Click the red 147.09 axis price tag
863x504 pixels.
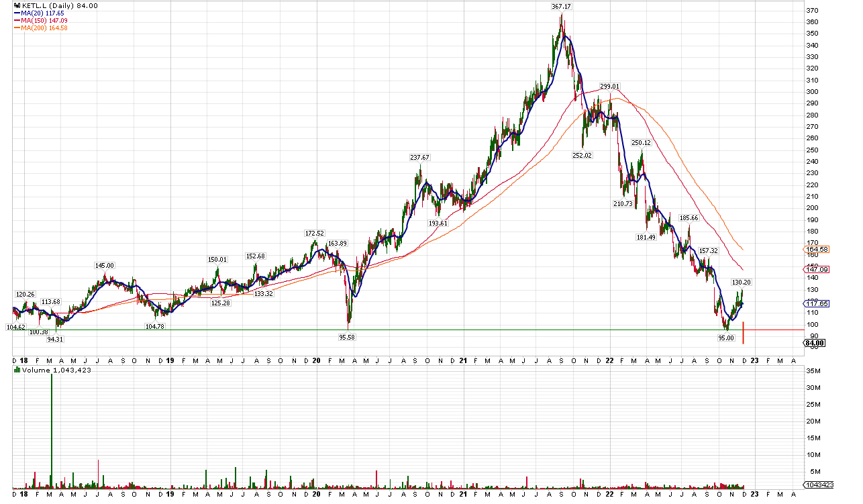click(815, 270)
